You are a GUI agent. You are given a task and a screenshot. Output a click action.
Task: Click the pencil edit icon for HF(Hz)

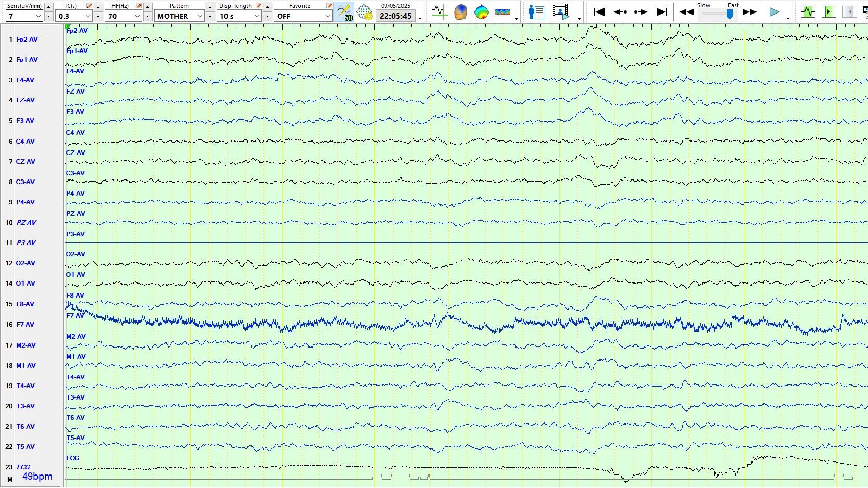(x=139, y=6)
